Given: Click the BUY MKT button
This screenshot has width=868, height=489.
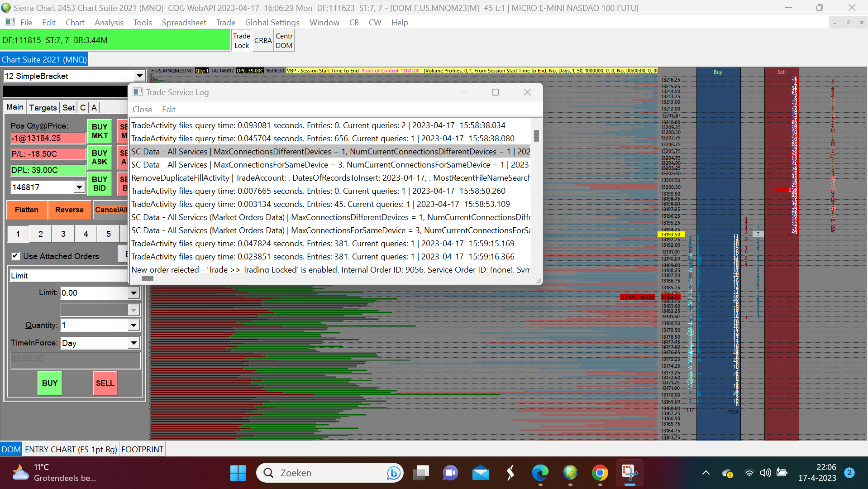Looking at the screenshot, I should pyautogui.click(x=100, y=131).
